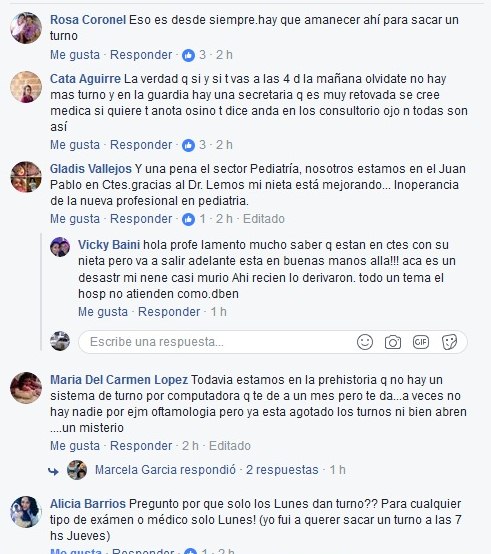Image resolution: width=491 pixels, height=554 pixels.
Task: Open the GIF selector in reply box
Action: tap(421, 342)
